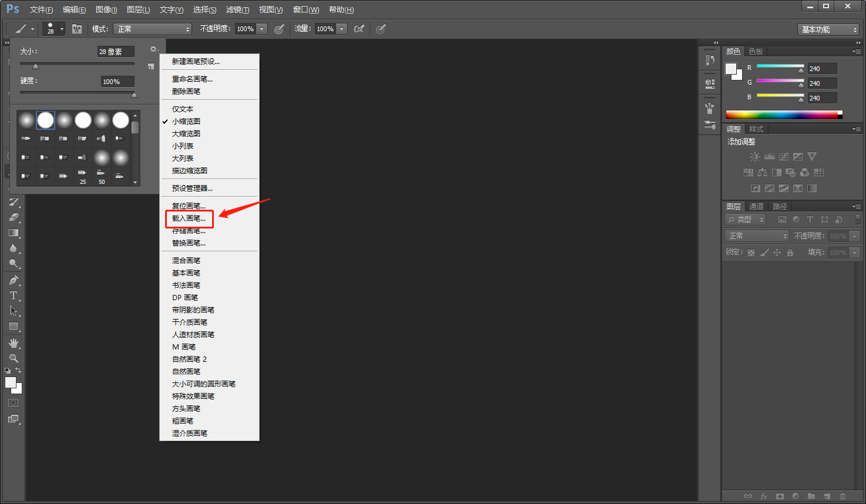Screen dimensions: 866x504
Task: Add a Brightness/Contrast adjustment
Action: (x=755, y=157)
